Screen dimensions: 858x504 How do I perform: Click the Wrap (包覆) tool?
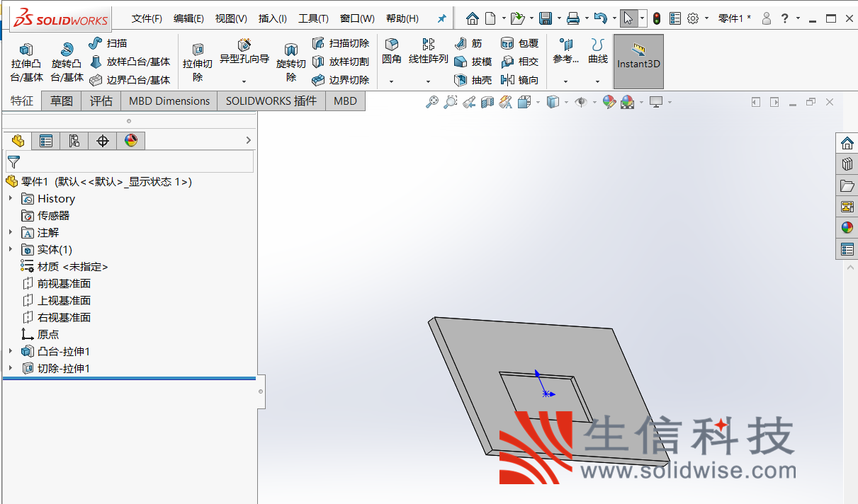(519, 43)
